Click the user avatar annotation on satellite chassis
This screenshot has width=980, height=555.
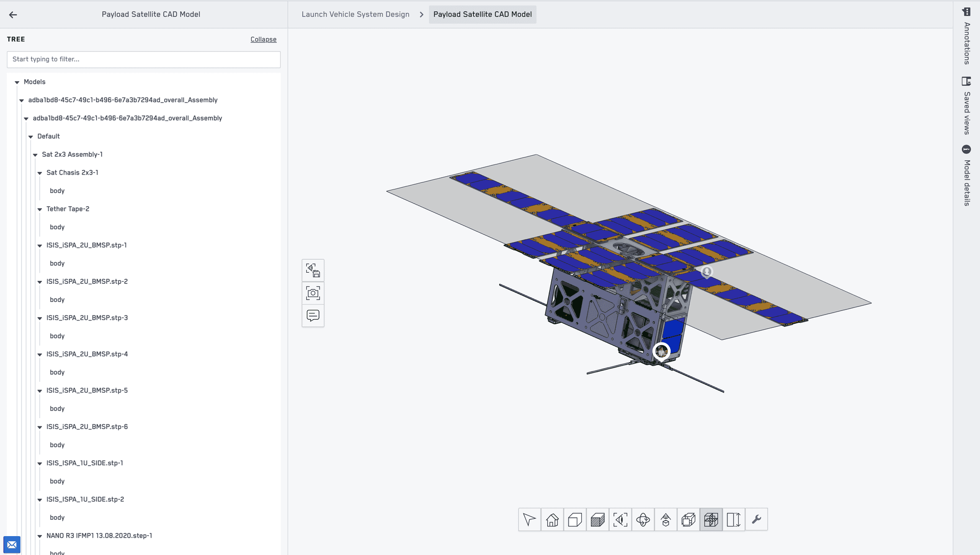point(661,351)
